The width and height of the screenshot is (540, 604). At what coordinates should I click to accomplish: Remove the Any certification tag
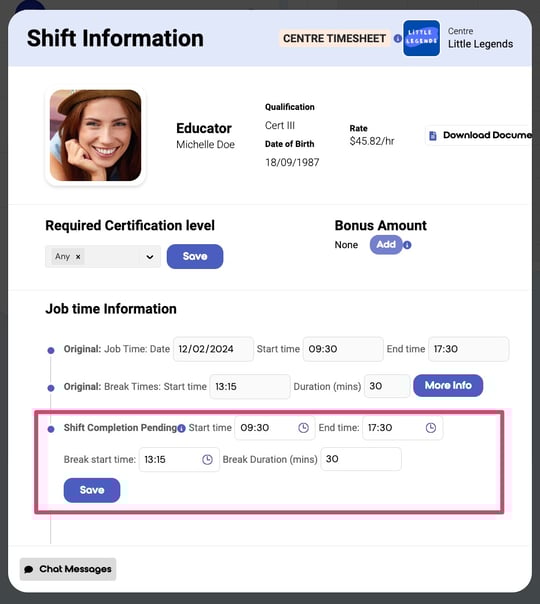[x=78, y=257]
